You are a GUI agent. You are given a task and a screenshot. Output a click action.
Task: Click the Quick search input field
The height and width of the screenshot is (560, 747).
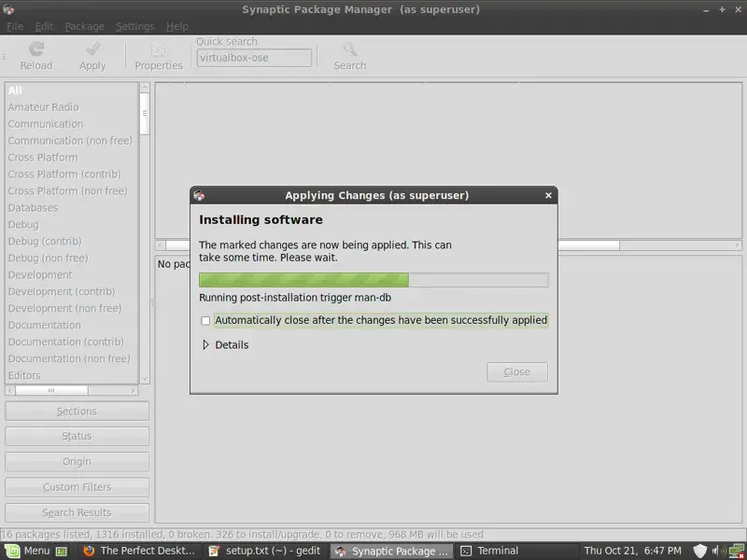[x=254, y=58]
